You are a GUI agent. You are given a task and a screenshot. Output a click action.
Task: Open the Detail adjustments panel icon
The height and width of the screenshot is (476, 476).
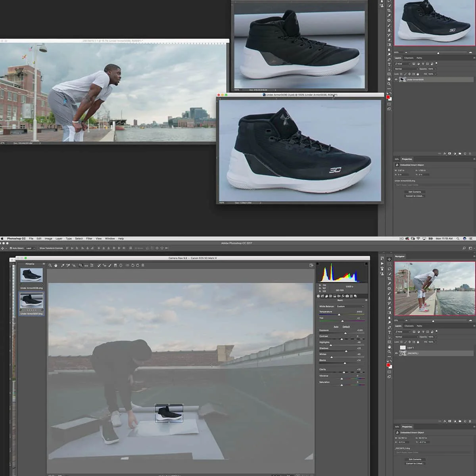coord(326,296)
